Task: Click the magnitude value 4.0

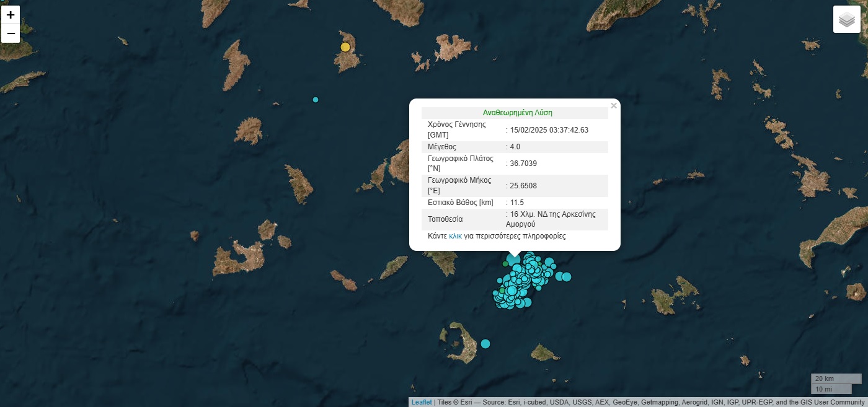Action: pyautogui.click(x=515, y=147)
